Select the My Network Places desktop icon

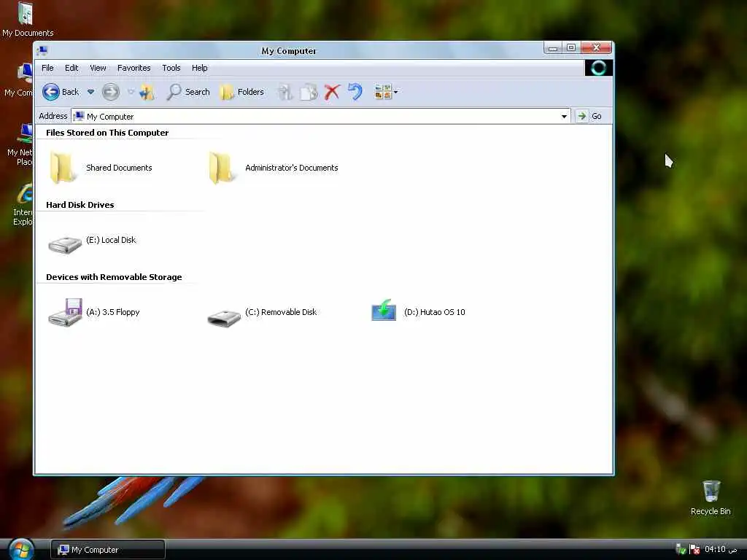pos(19,145)
